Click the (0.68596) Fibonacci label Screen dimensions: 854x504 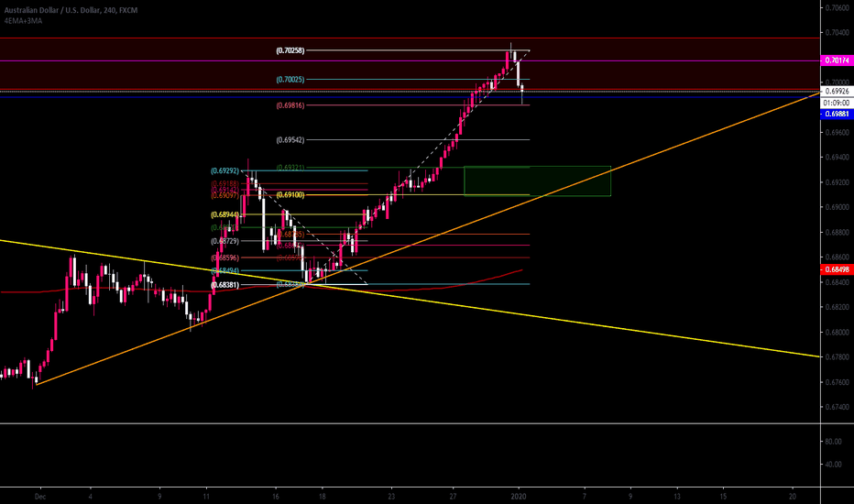pos(224,257)
